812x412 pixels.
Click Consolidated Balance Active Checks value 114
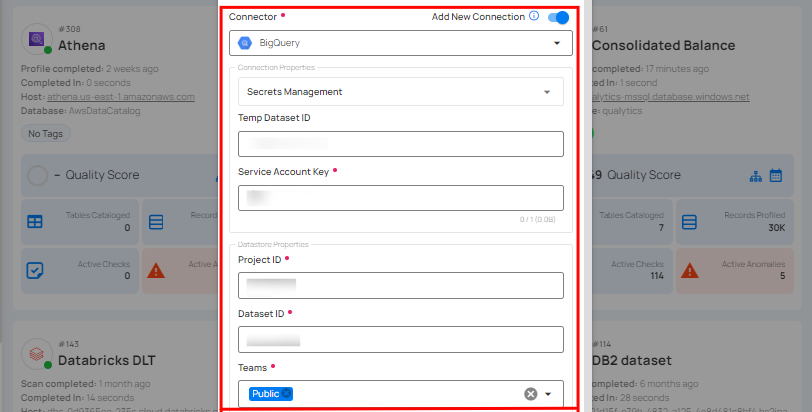point(657,276)
